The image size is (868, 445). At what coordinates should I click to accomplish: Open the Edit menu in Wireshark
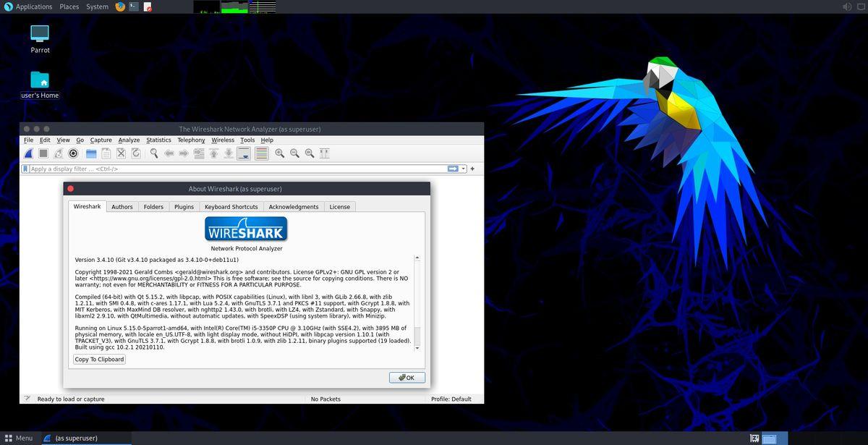tap(45, 140)
